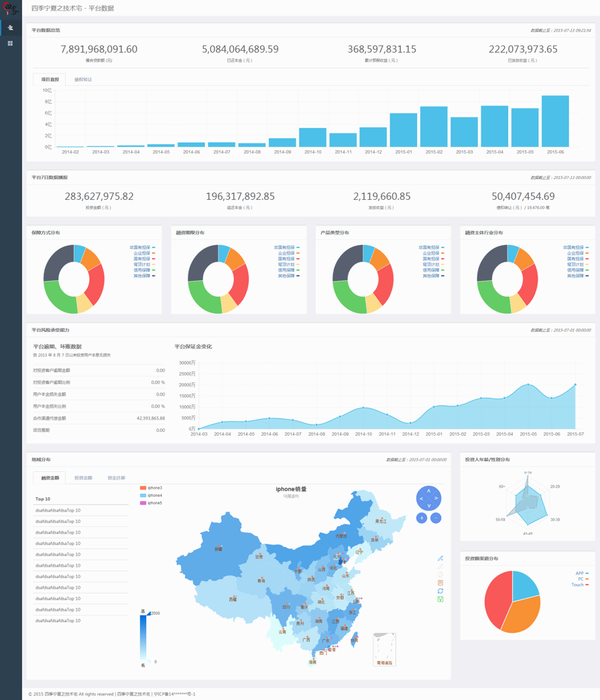The image size is (600, 700).
Task: Click the refresh icon in the map toolbox
Action: pos(440,591)
